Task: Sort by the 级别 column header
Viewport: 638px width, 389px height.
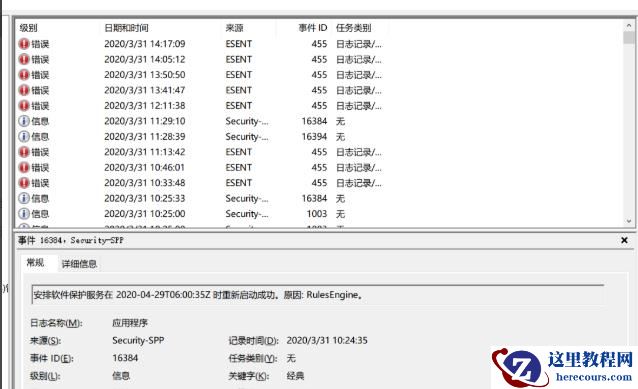Action: click(28, 28)
